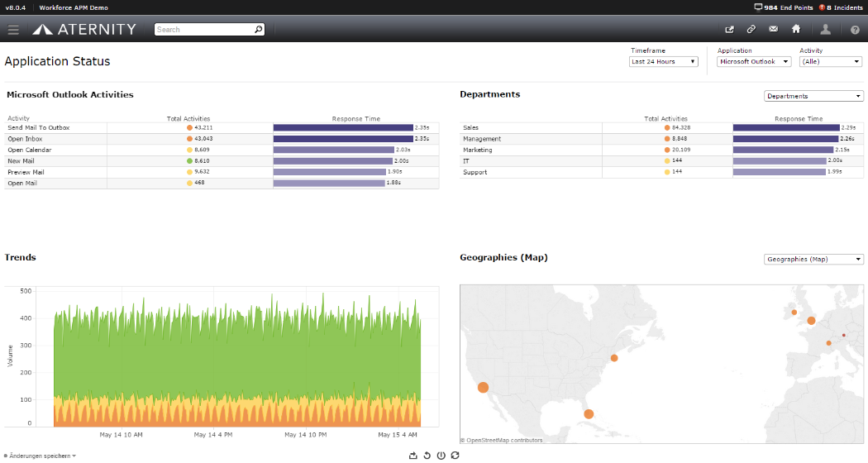Click the OpenStreetMap contributors attribution

[x=502, y=441]
